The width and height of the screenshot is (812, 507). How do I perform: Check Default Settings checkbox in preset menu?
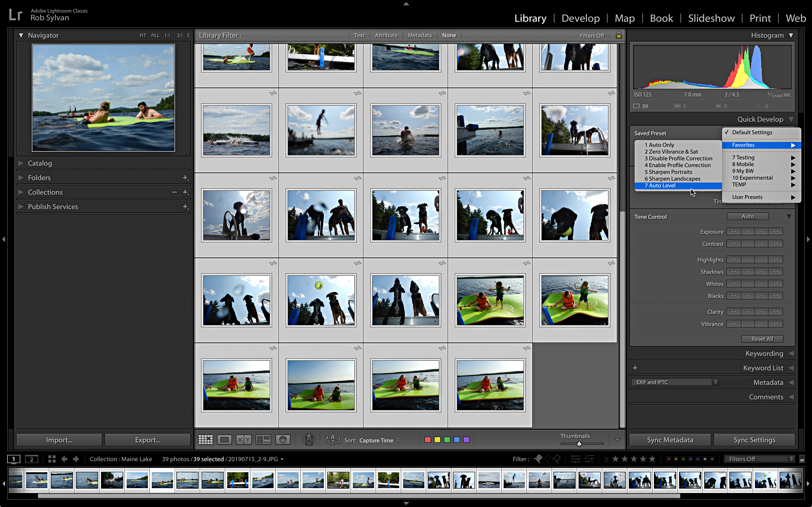click(x=751, y=131)
